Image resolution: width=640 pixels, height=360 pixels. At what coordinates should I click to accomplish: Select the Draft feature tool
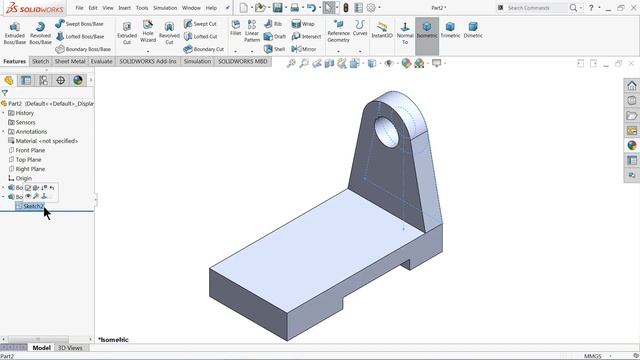click(275, 36)
